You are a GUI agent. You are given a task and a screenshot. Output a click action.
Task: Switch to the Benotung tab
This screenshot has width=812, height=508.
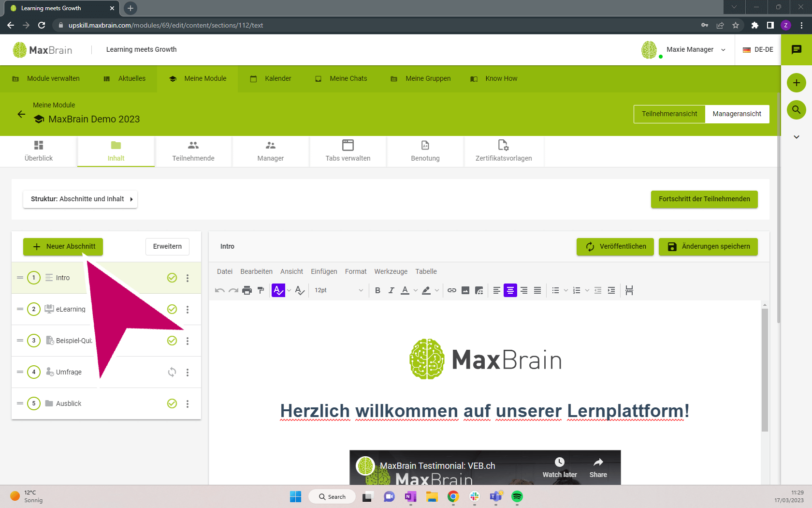pos(425,151)
